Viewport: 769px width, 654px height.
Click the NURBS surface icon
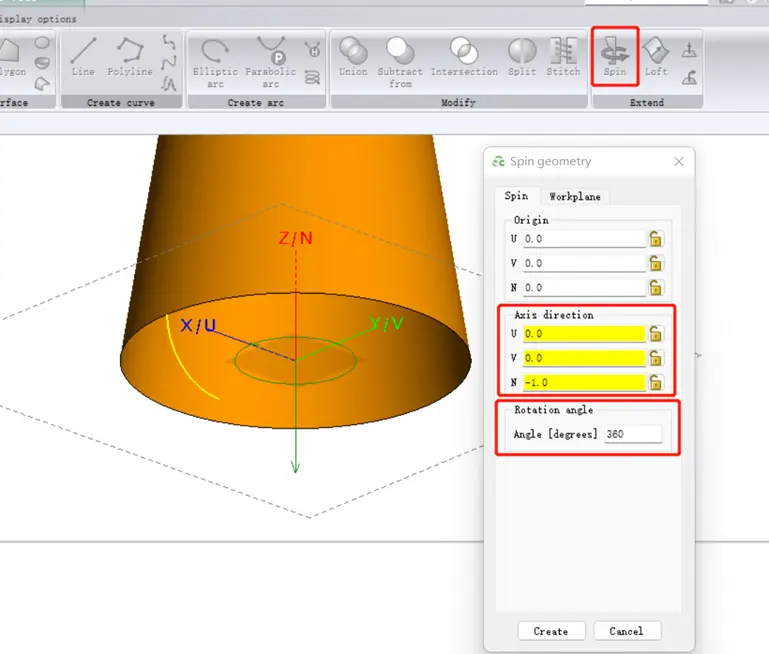(x=42, y=83)
